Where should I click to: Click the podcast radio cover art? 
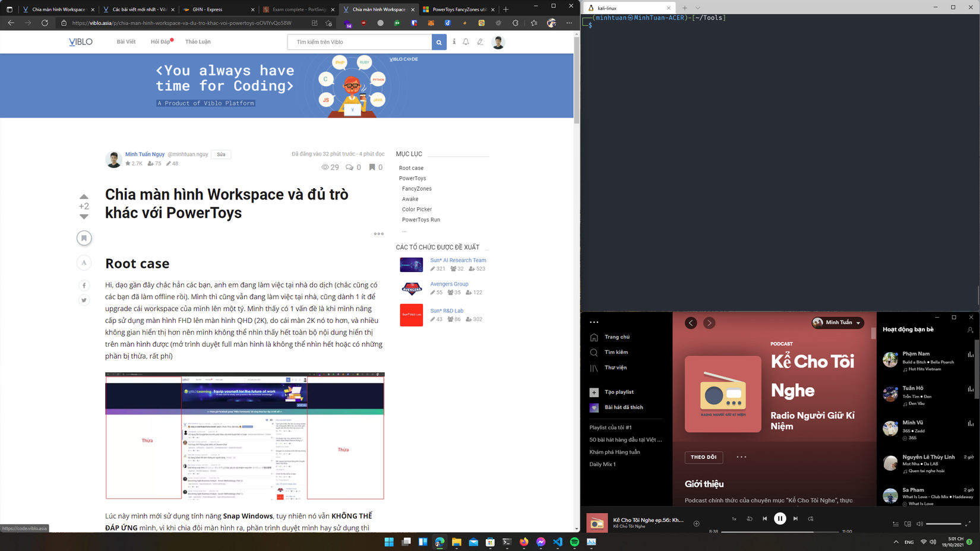(723, 394)
